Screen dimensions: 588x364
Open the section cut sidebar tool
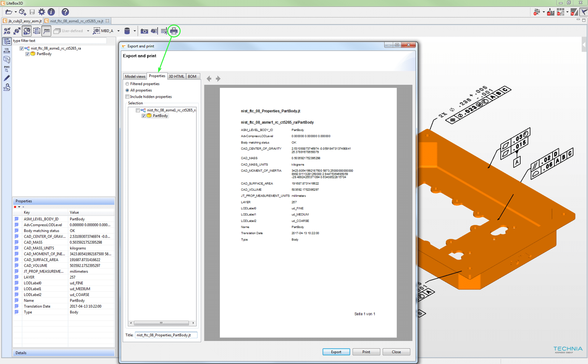point(7,59)
